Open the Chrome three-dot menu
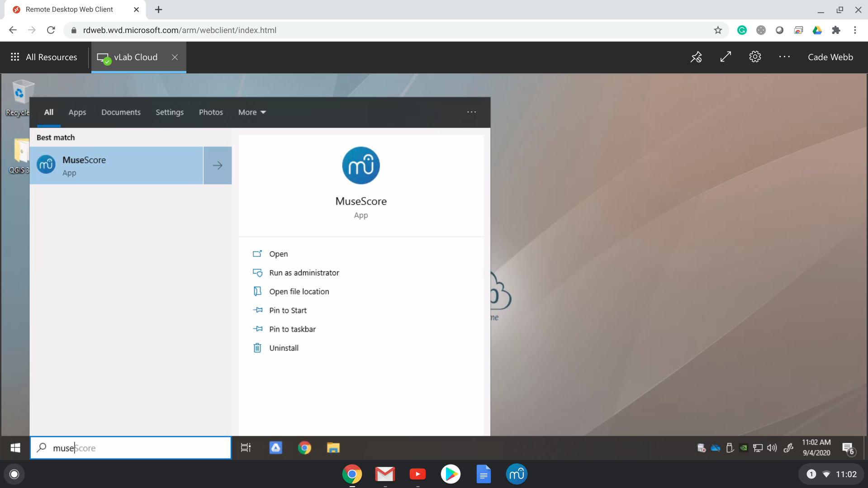The width and height of the screenshot is (868, 488). pos(855,30)
